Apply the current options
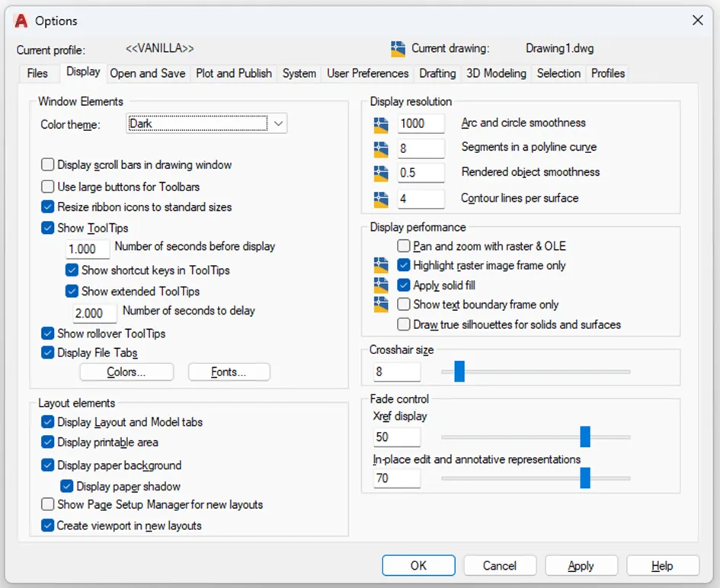720x588 pixels. (x=581, y=565)
